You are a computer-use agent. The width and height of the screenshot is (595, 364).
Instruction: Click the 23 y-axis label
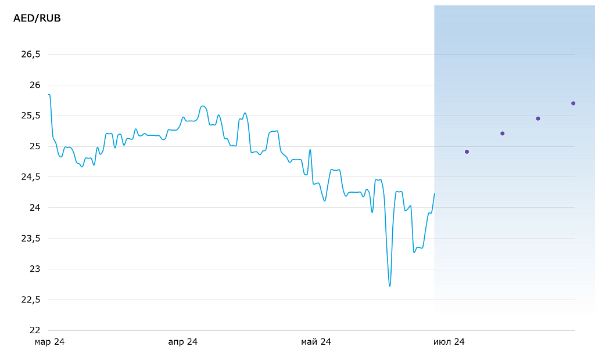click(x=35, y=269)
